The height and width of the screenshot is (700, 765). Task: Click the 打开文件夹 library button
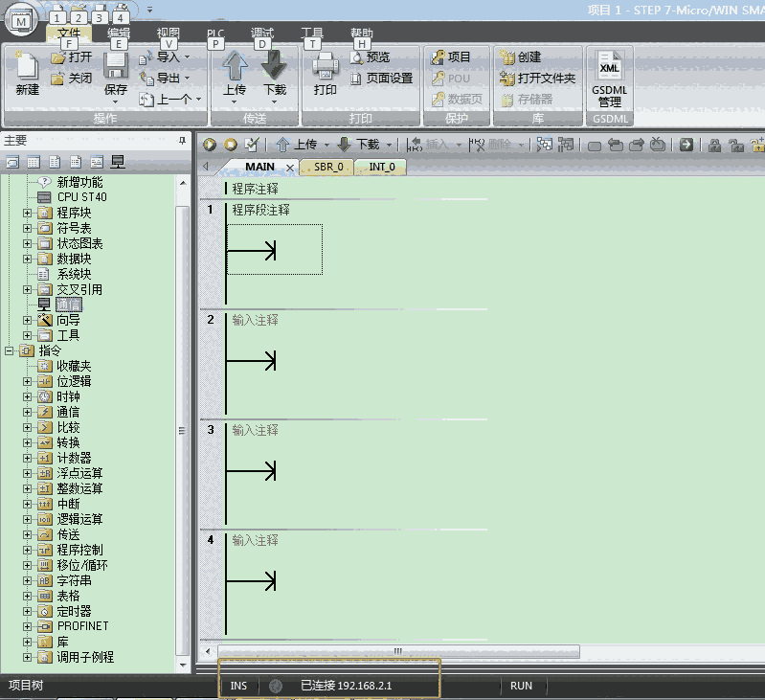(x=538, y=79)
